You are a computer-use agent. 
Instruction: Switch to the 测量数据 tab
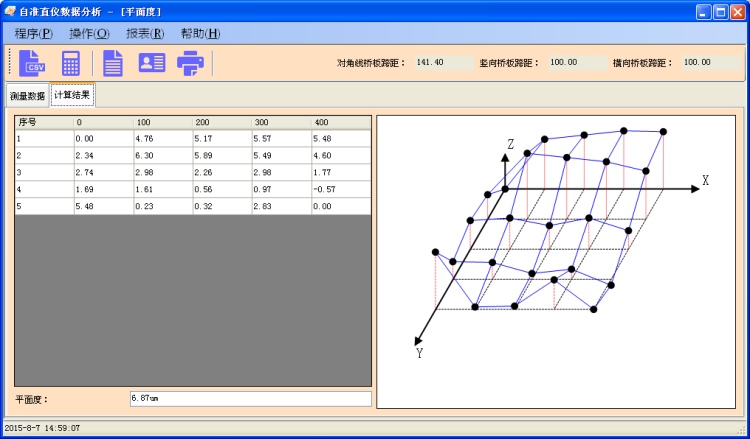point(27,96)
